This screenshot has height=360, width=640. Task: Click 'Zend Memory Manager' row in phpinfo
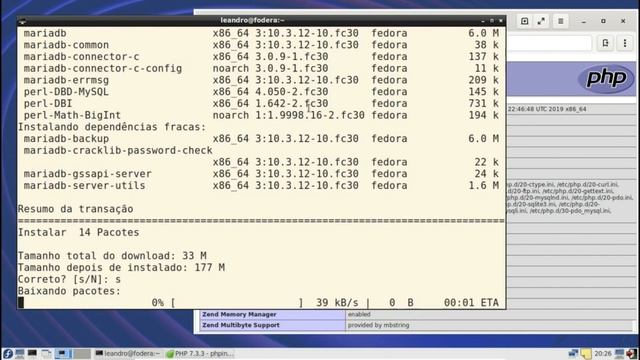point(416,314)
